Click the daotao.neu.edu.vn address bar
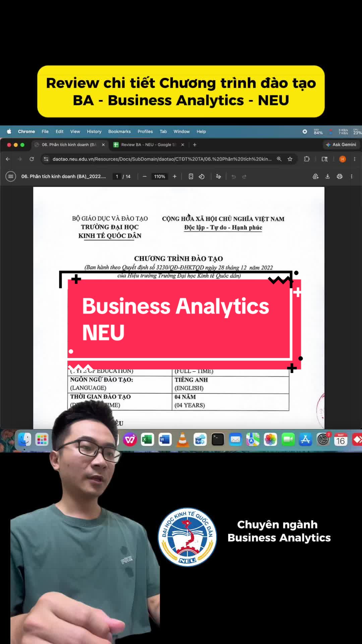The height and width of the screenshot is (644, 362). (x=162, y=159)
